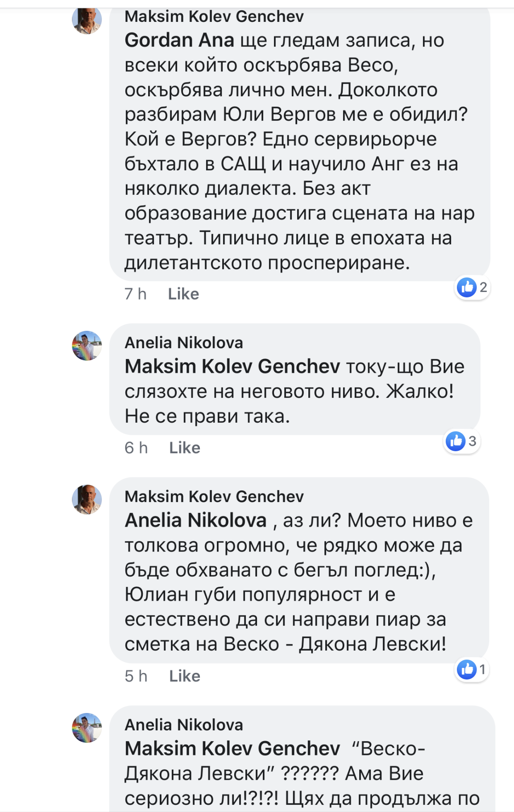Viewport: 514px width, 812px height.
Task: Select the 5 h timestamp link
Action: (x=136, y=676)
